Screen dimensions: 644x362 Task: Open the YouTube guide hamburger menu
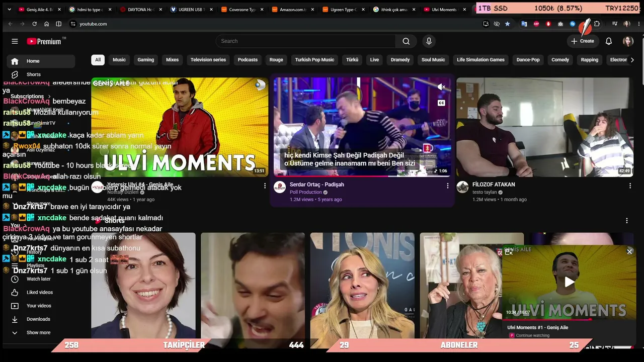(x=15, y=41)
